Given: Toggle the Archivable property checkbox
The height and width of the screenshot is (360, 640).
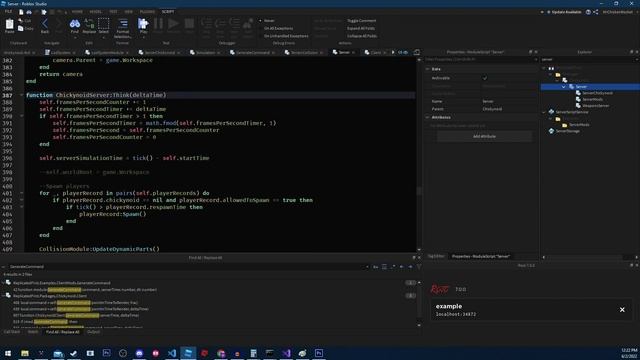Looking at the screenshot, I should 484,78.
